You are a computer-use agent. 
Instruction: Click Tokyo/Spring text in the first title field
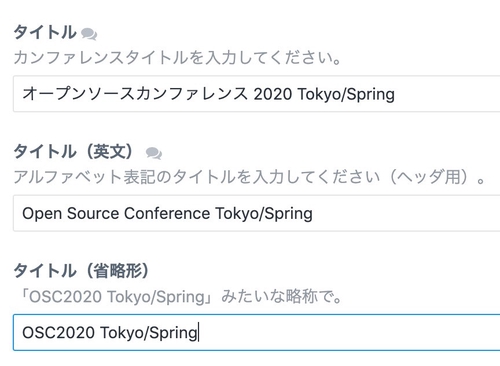(x=346, y=95)
